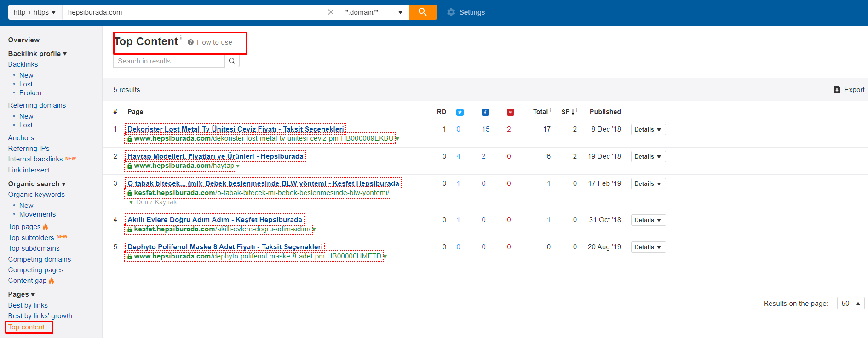
Task: Open Dephyto Polifenol Maske title link
Action: (x=225, y=247)
